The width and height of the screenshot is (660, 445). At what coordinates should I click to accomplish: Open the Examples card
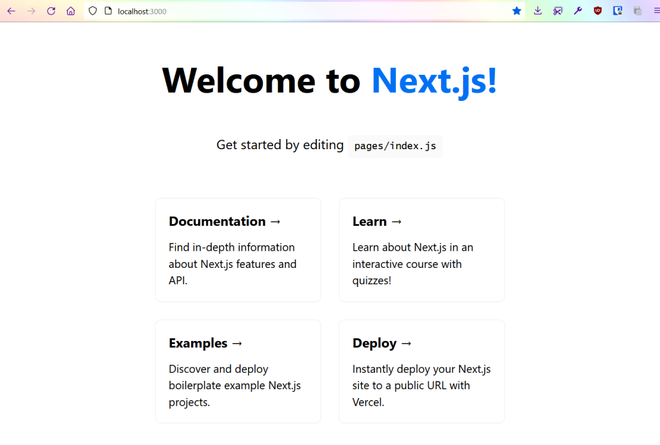(238, 371)
